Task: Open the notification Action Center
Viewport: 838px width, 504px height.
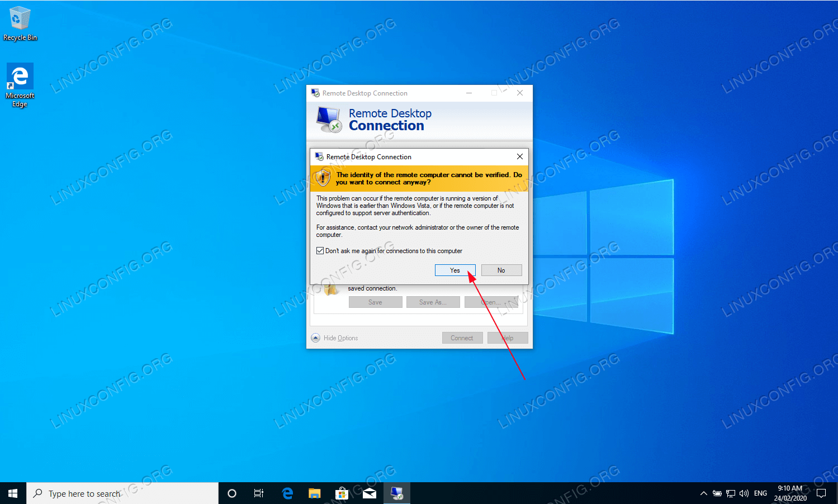Action: [x=821, y=493]
